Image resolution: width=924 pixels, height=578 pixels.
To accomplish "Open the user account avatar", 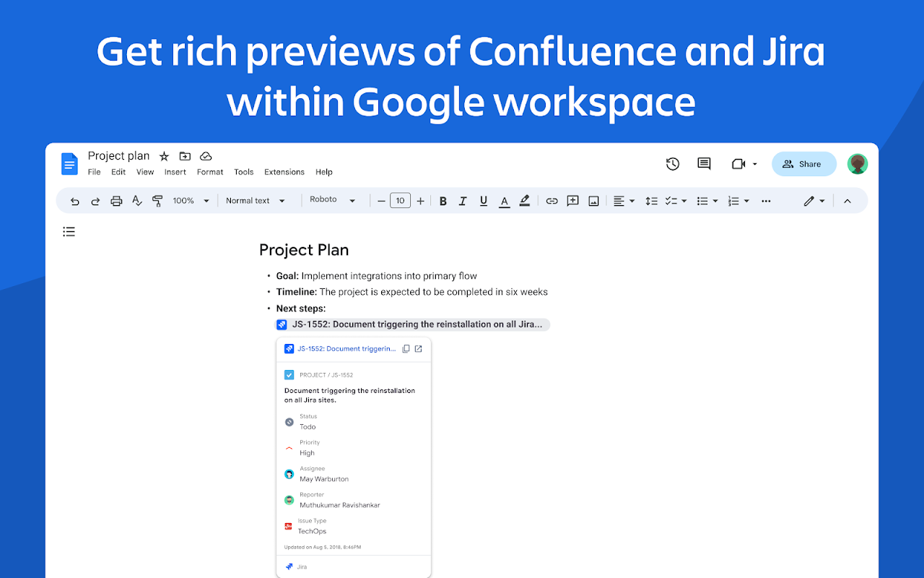I will tap(858, 164).
